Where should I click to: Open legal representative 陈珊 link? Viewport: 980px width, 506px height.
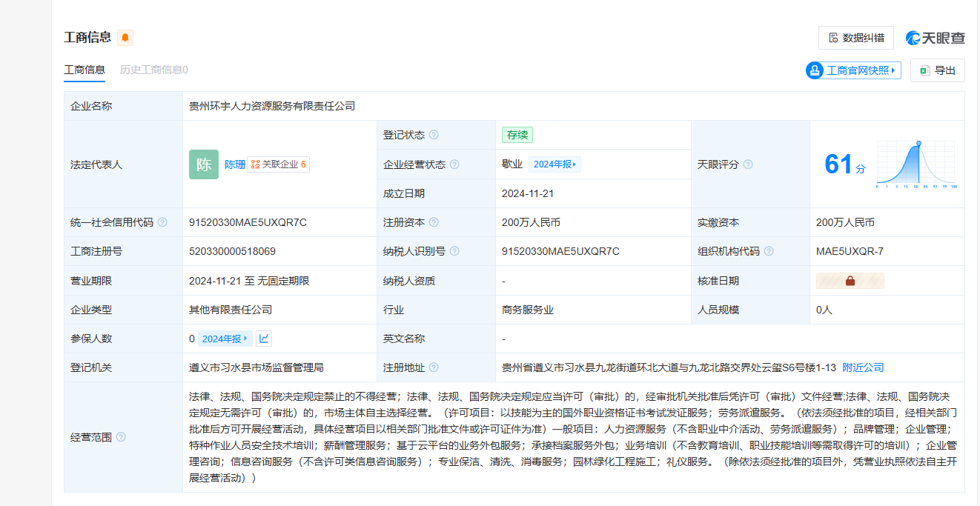coord(235,164)
